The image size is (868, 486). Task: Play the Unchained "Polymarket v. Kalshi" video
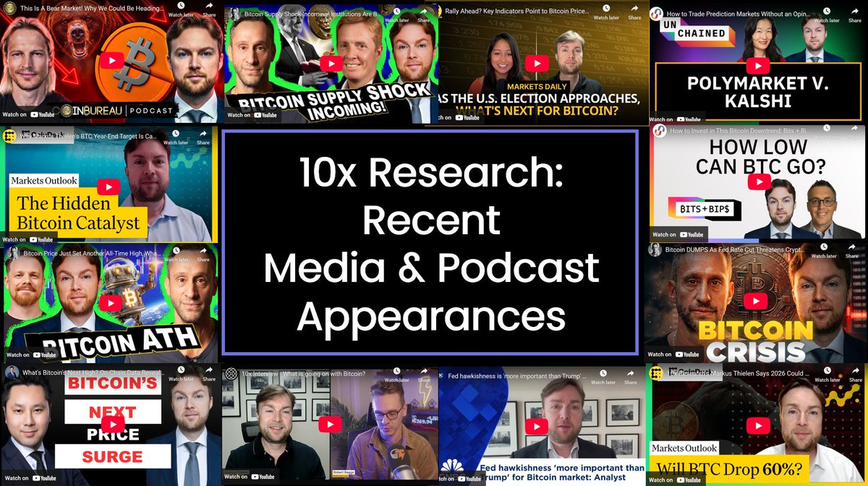click(x=758, y=67)
